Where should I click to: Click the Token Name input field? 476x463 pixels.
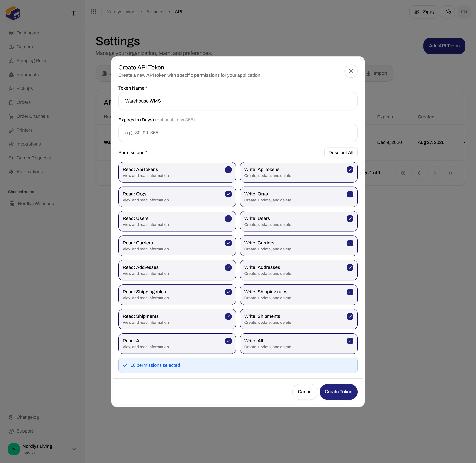tap(238, 101)
